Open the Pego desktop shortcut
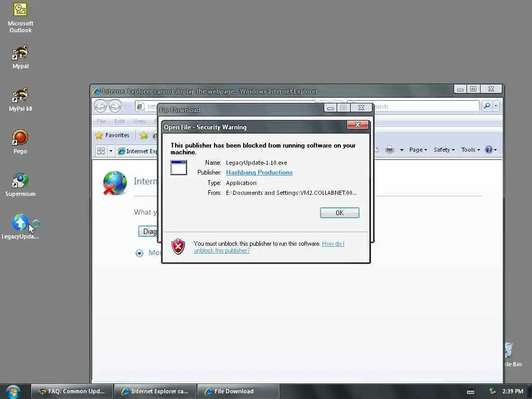 coord(20,142)
